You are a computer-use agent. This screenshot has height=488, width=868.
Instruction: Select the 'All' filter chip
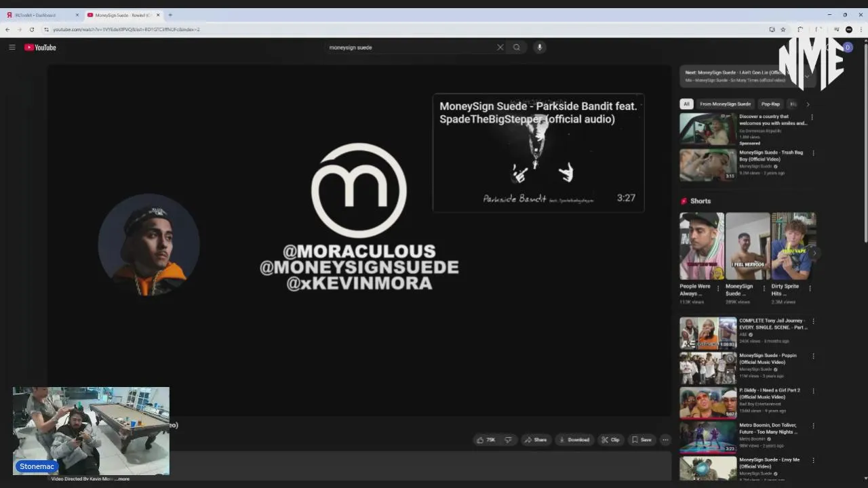pos(686,104)
